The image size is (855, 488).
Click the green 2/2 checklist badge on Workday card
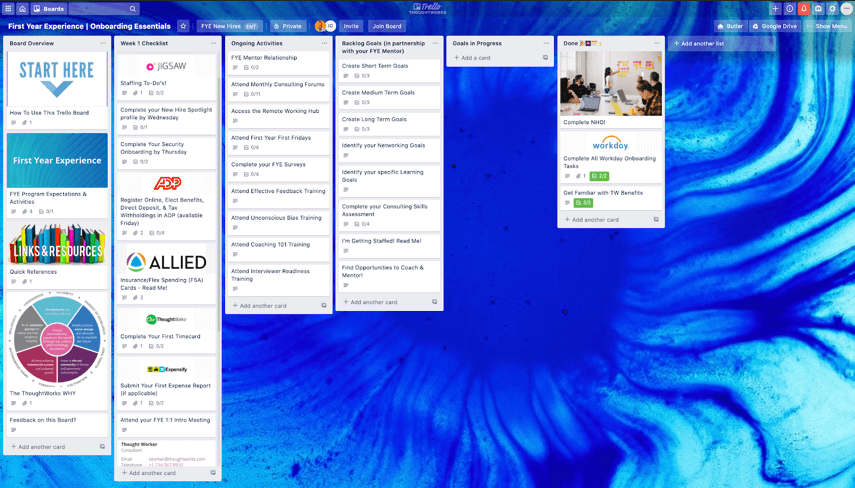[x=599, y=176]
